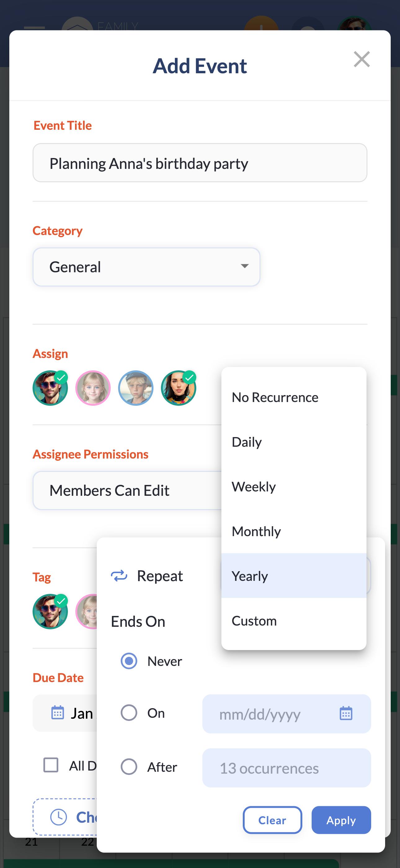
Task: Select the On radio option
Action: click(x=129, y=713)
